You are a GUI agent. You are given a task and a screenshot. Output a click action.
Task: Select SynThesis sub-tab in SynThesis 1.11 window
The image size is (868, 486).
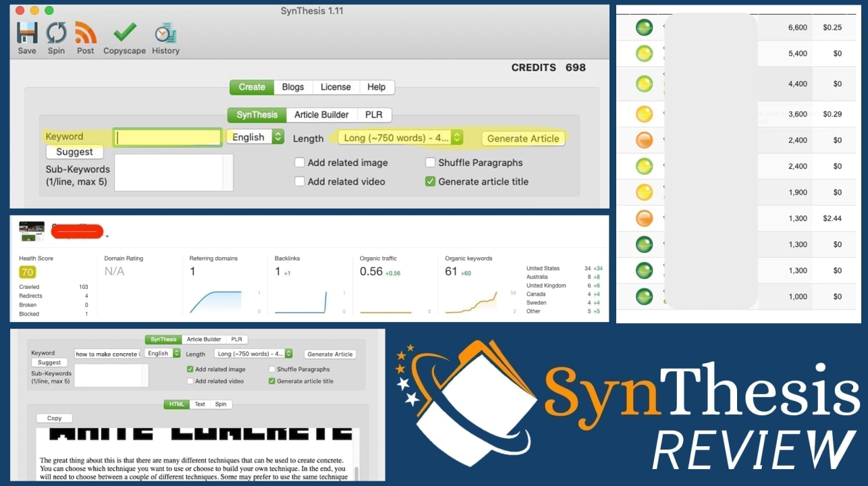click(257, 115)
